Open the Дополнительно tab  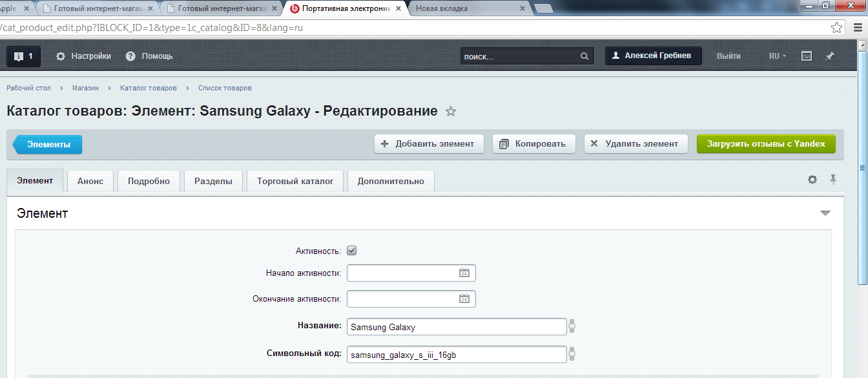pos(391,181)
